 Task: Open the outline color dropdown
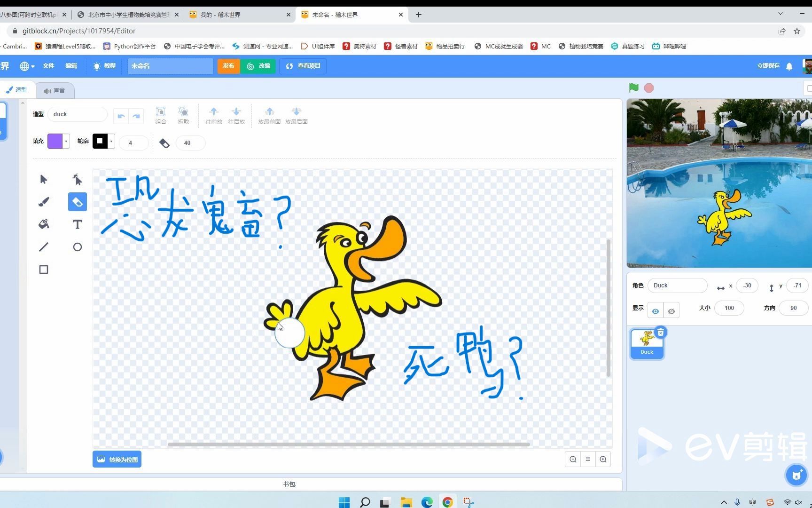[x=111, y=141]
